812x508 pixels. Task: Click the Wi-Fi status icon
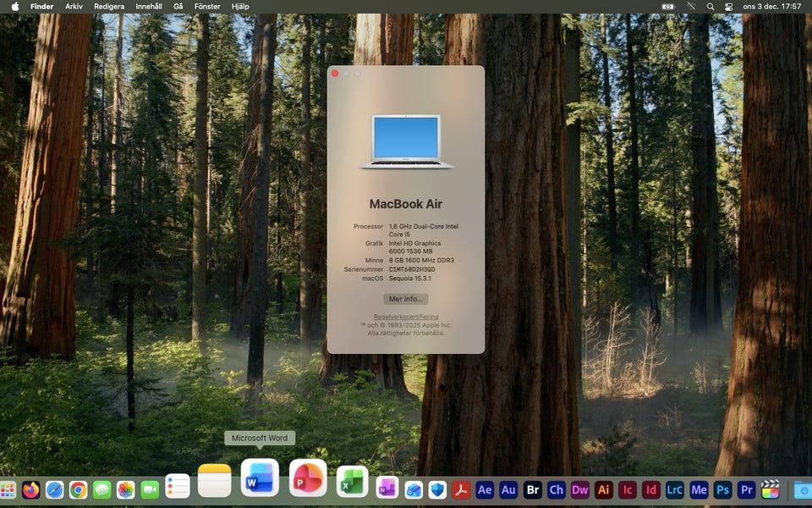690,6
